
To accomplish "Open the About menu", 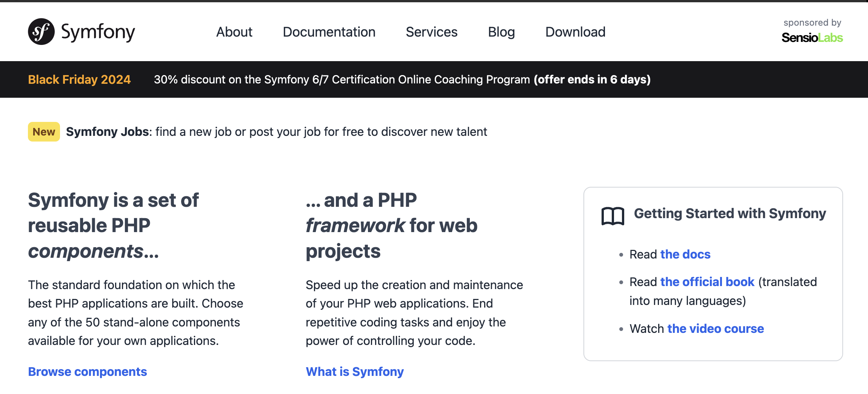I will click(x=234, y=32).
